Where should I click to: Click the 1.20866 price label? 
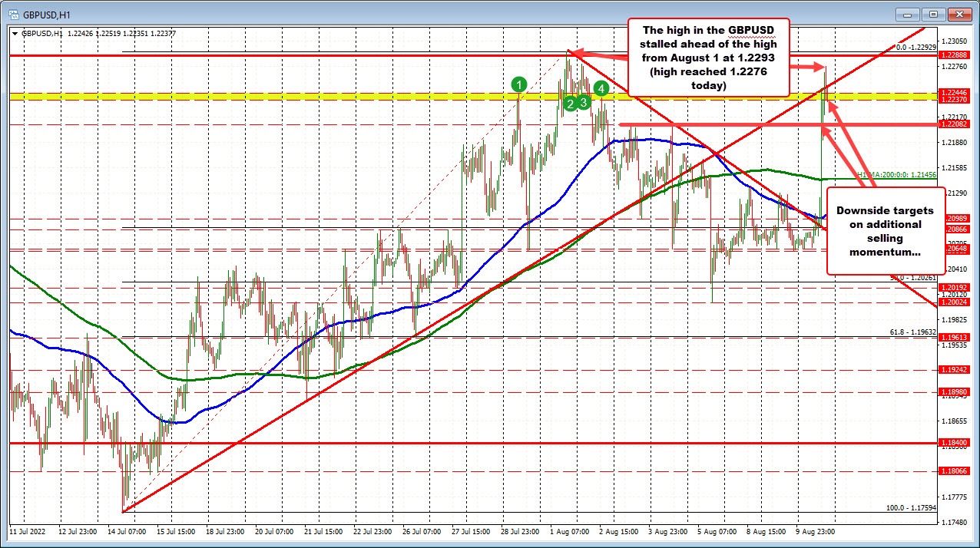(957, 229)
